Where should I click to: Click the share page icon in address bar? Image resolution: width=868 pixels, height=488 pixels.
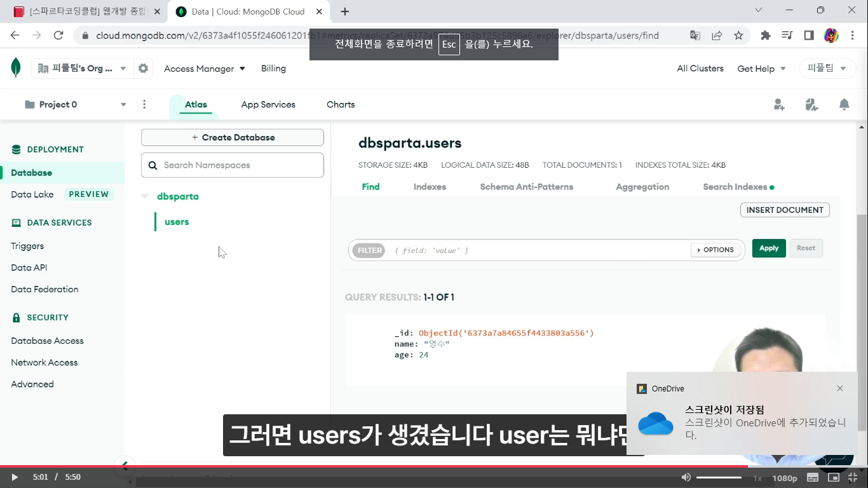717,36
